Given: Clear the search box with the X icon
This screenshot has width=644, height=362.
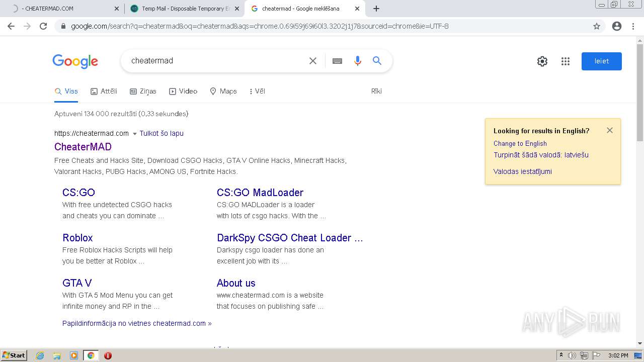Looking at the screenshot, I should 313,61.
